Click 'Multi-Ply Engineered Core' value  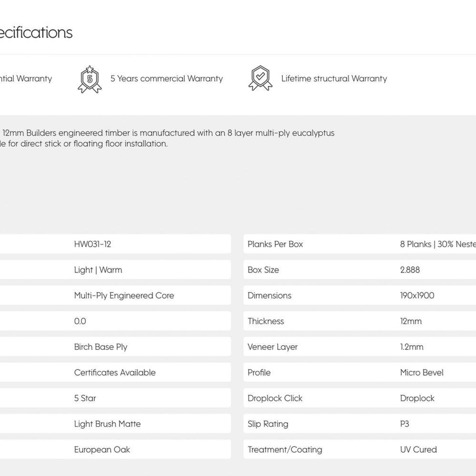124,296
